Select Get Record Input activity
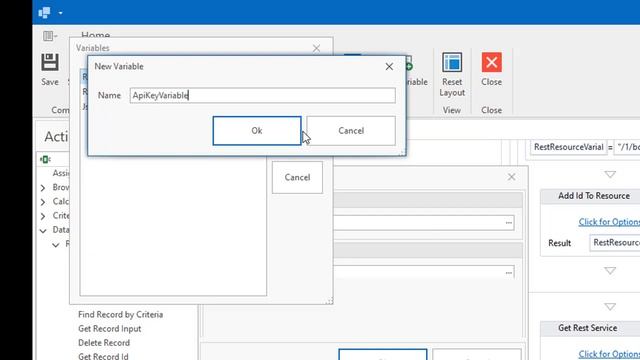 (109, 329)
